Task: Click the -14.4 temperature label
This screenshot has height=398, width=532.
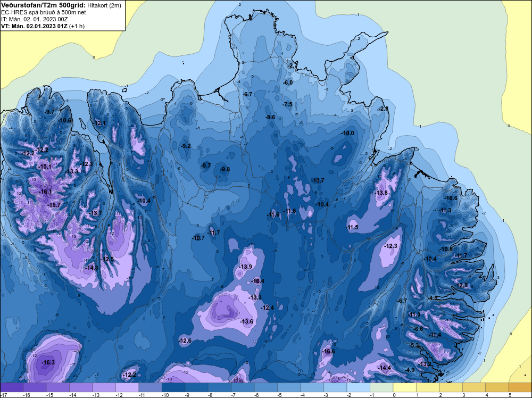Action: [x=385, y=368]
